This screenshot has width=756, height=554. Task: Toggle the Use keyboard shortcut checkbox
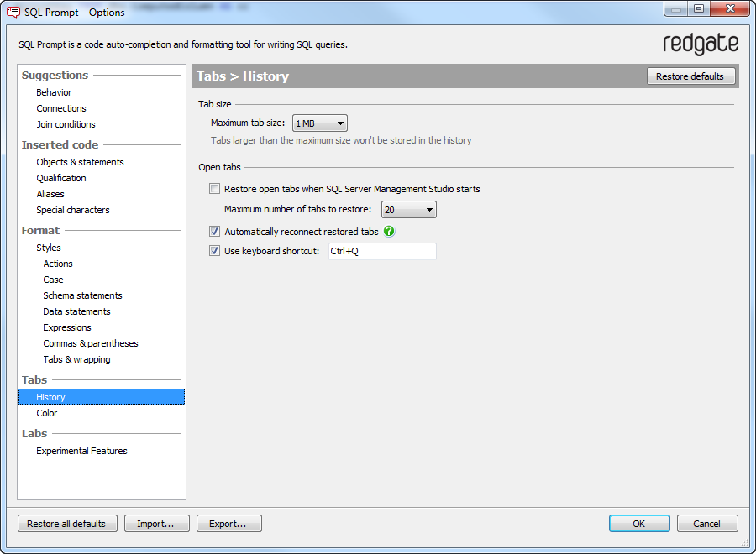click(215, 251)
